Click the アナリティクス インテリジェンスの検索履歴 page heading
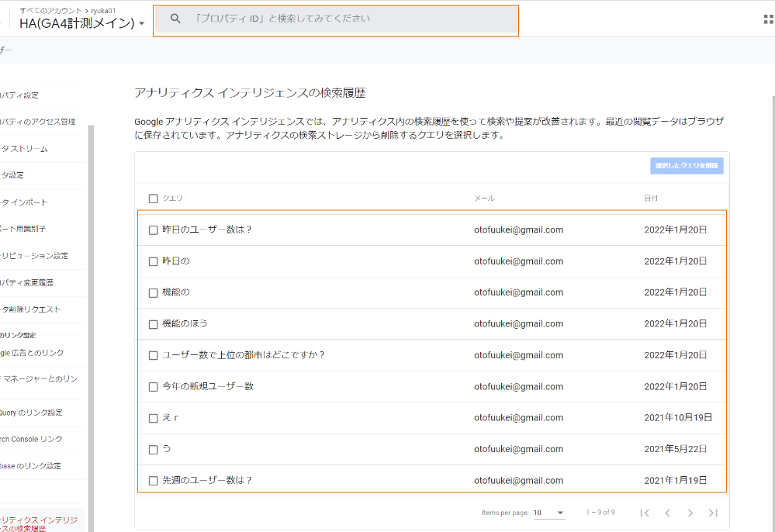 coord(250,93)
